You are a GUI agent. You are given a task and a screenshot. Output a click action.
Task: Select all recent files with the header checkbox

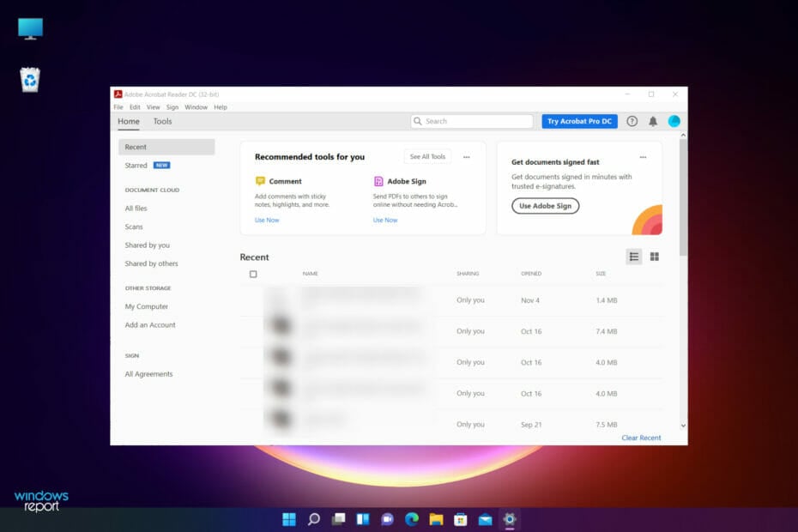point(253,273)
